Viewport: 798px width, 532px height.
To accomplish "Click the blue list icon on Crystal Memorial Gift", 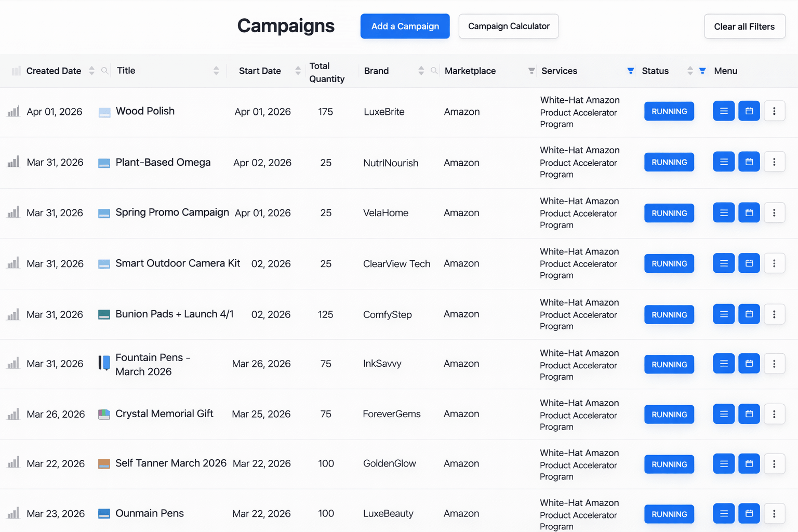I will [x=724, y=414].
